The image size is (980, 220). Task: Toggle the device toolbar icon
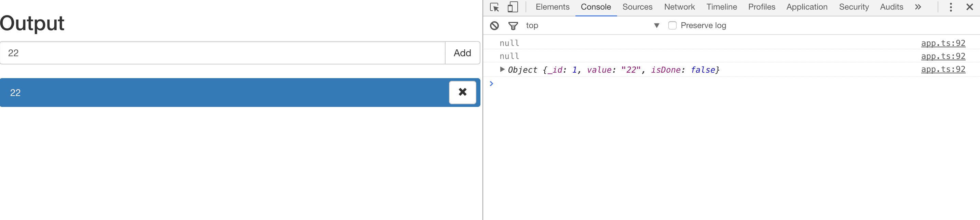[x=513, y=7]
